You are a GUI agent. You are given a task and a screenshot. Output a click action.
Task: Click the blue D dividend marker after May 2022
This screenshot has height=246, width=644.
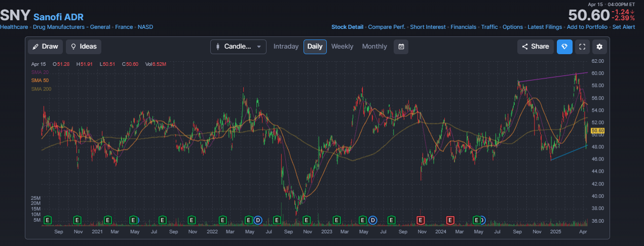(x=257, y=220)
